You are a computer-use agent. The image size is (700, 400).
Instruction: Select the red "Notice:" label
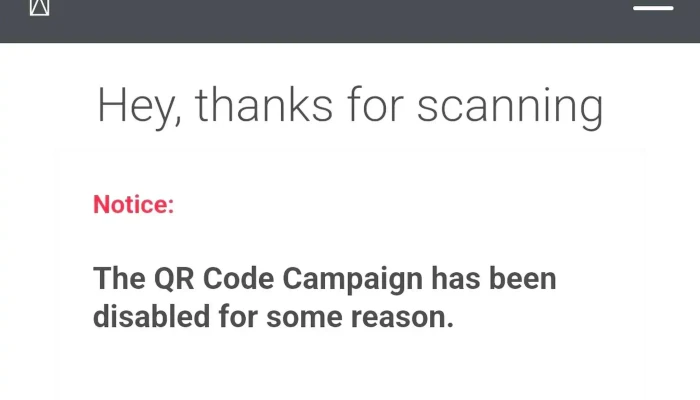click(133, 204)
